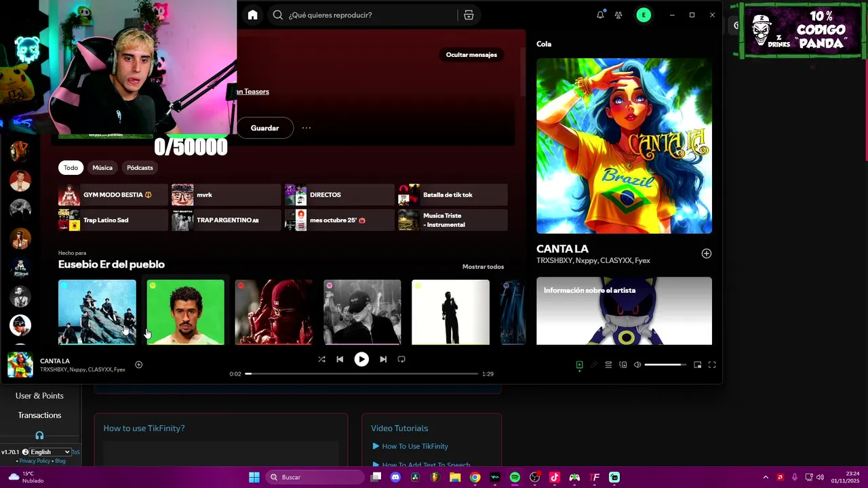Open the mes octubre 25' playlist
This screenshot has width=868, height=488.
click(339, 220)
